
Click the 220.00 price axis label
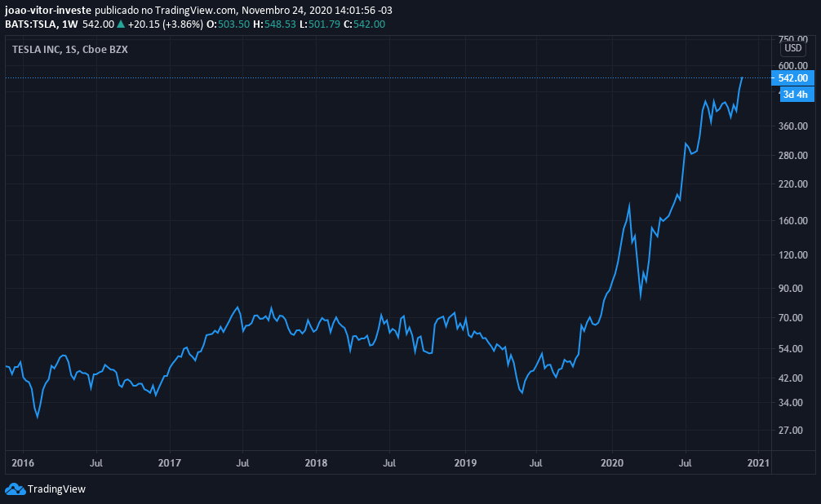coord(792,184)
